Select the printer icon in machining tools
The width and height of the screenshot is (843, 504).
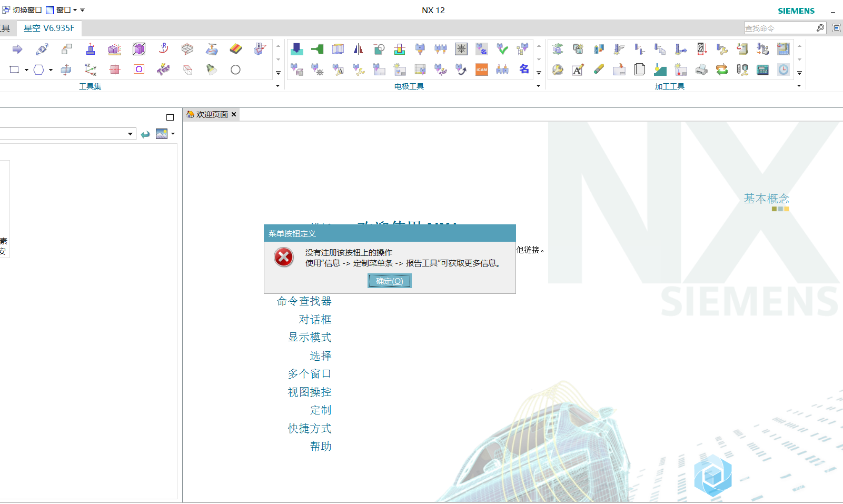click(701, 70)
